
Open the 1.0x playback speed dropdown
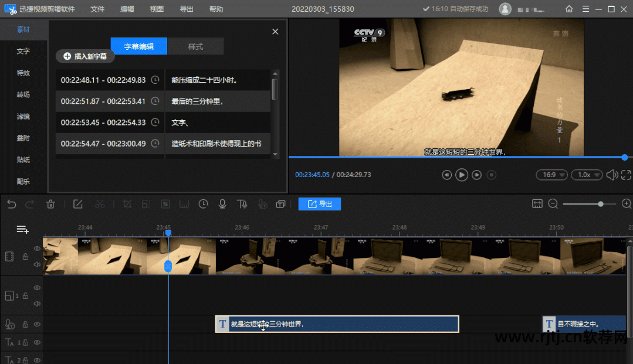587,175
